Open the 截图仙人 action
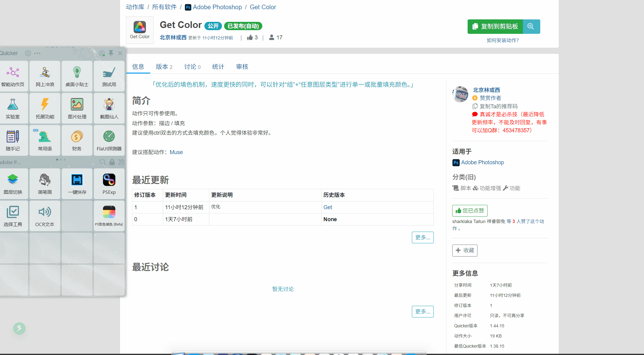The height and width of the screenshot is (355, 644). (x=109, y=108)
